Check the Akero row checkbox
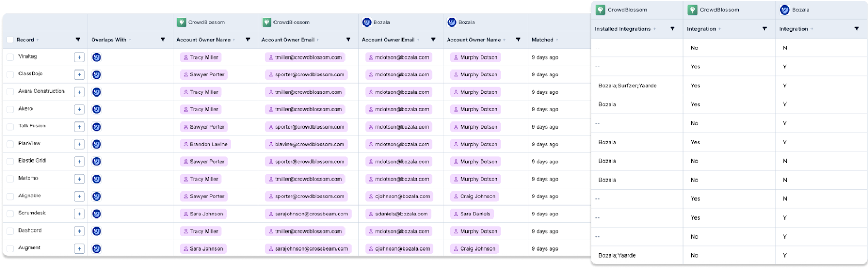 coord(10,109)
